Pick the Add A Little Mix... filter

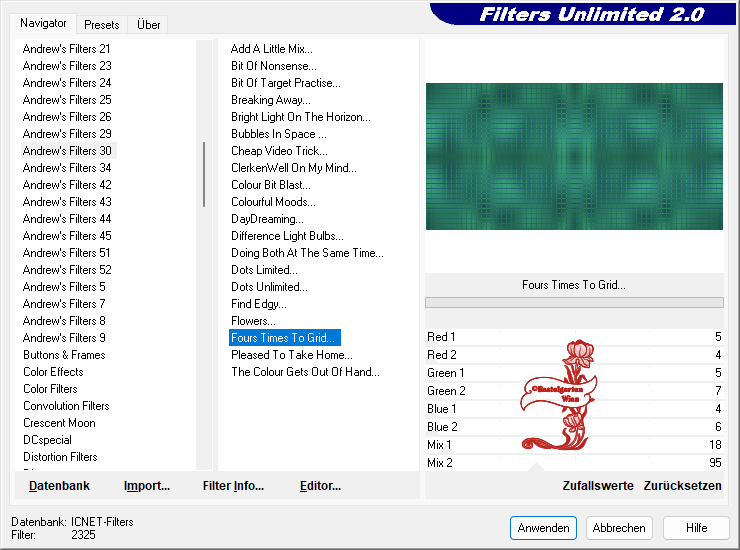(x=271, y=49)
